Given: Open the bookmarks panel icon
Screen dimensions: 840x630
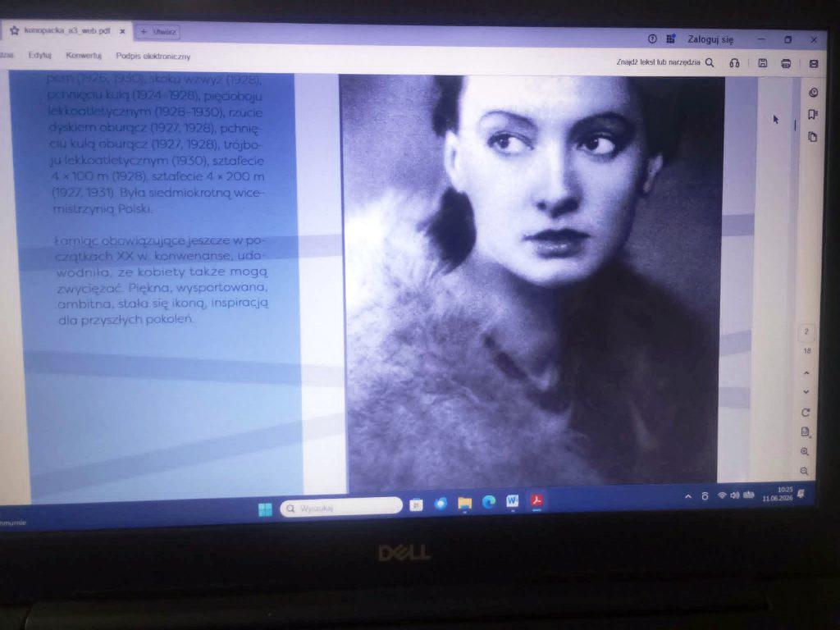Looking at the screenshot, I should 813,115.
